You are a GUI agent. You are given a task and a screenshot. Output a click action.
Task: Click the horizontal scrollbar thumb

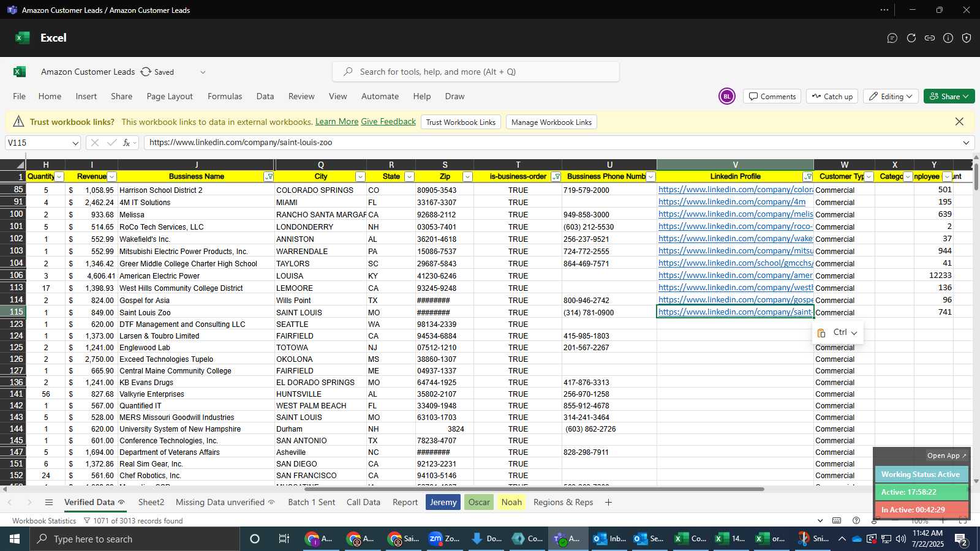coord(534,489)
